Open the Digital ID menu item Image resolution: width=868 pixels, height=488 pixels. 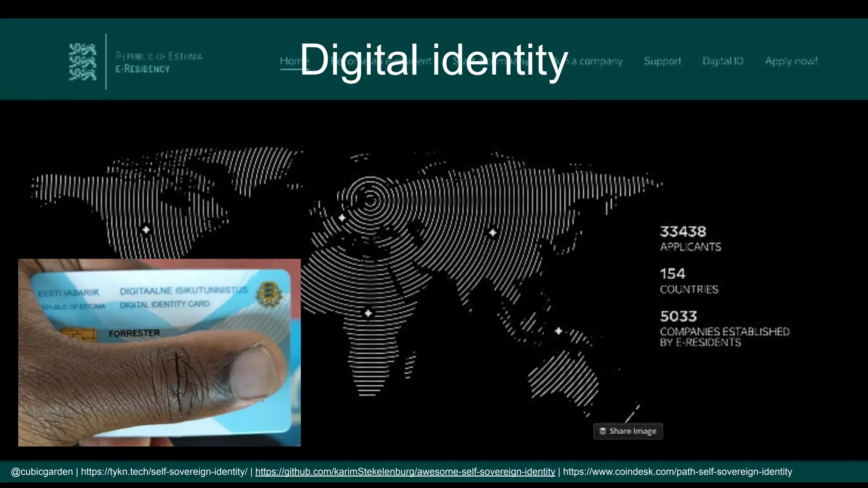723,61
